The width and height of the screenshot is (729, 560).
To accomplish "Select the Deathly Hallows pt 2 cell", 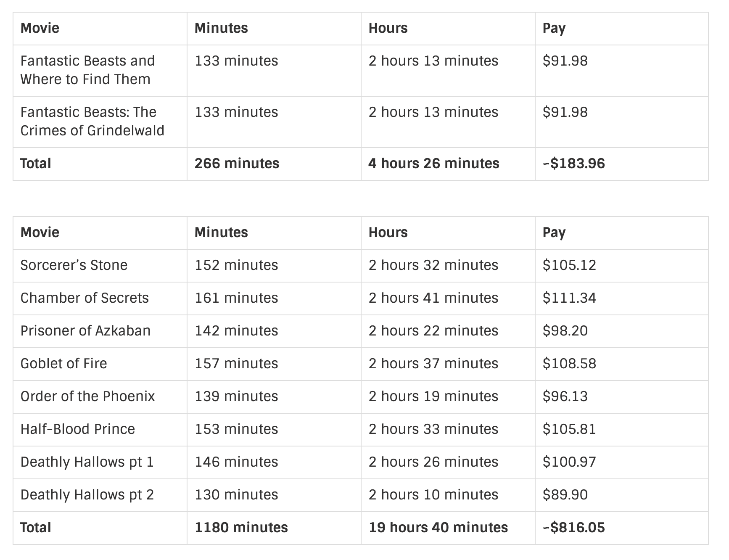I will (87, 495).
